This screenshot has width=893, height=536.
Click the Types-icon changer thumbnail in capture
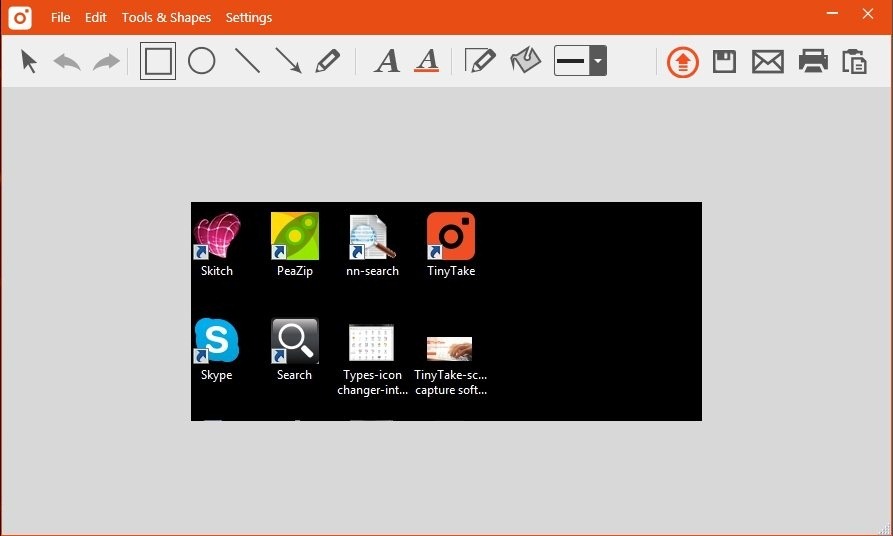pyautogui.click(x=371, y=343)
